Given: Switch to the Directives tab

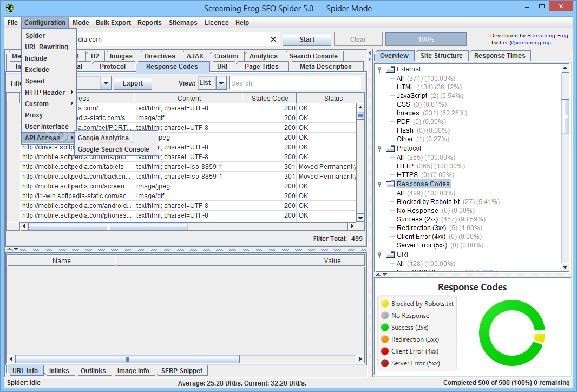Looking at the screenshot, I should 160,56.
